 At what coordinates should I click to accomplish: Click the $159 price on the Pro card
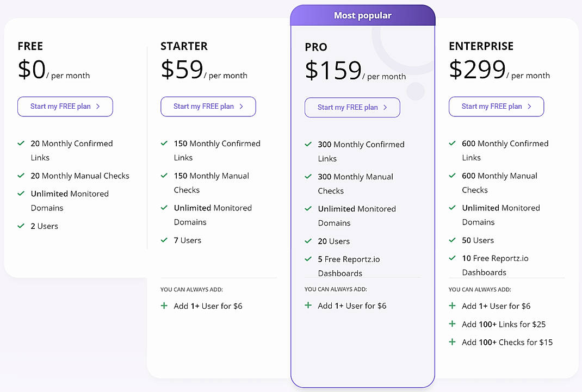(x=333, y=70)
